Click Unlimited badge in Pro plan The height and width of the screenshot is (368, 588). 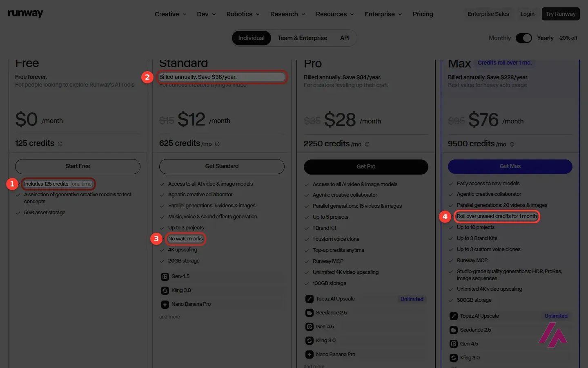(412, 299)
